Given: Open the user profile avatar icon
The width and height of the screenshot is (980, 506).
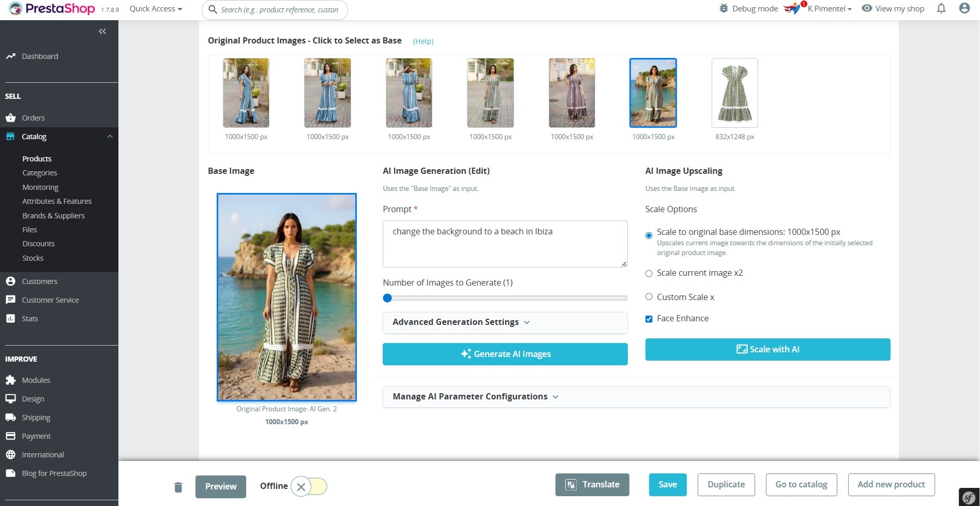Looking at the screenshot, I should (964, 8).
